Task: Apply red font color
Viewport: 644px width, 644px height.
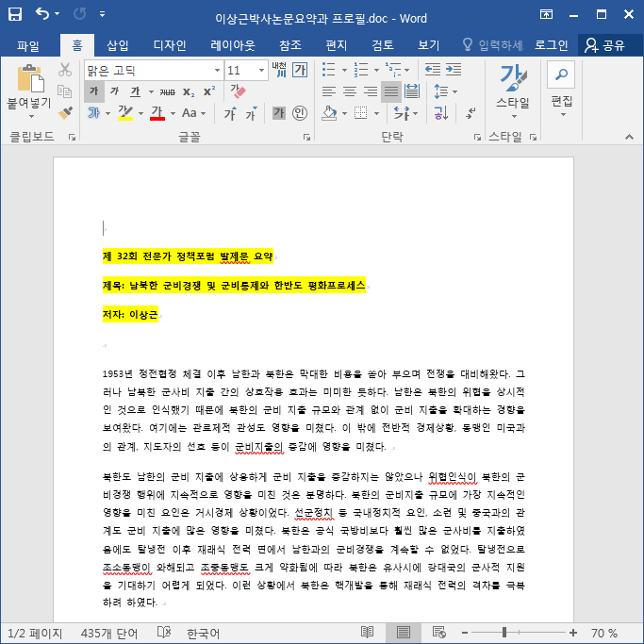Action: click(157, 112)
